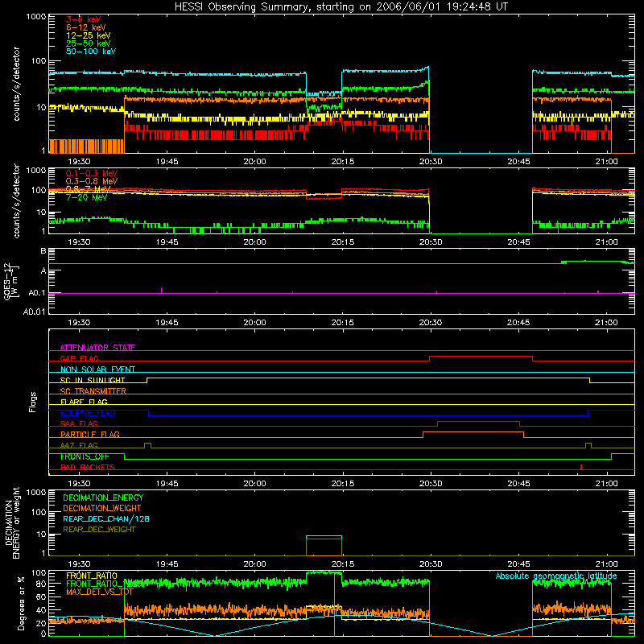This screenshot has height=644, width=644.
Task: Click the A0.1 tick label on GOES panel
Action: point(37,293)
